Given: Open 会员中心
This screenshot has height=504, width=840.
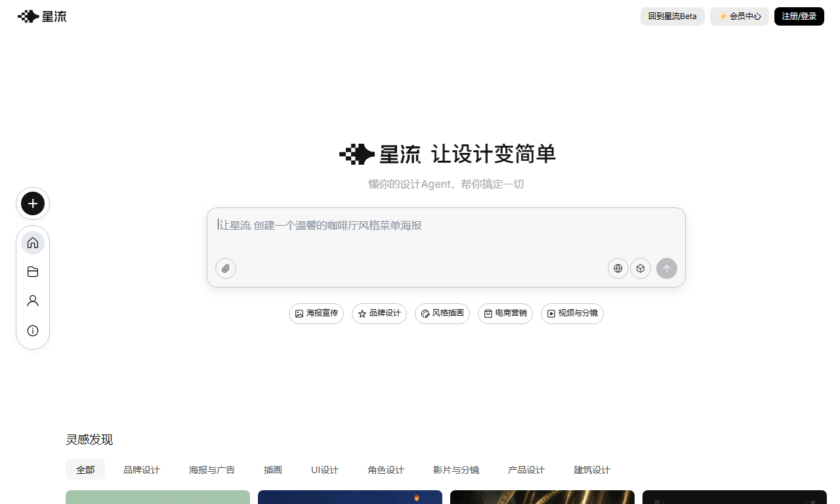Looking at the screenshot, I should coord(740,16).
